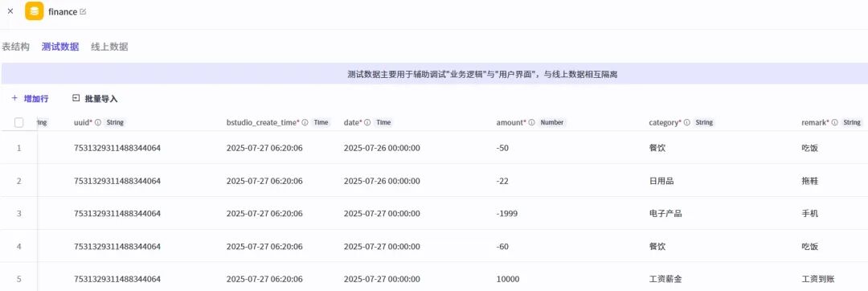Viewport: 868px width, 291px height.
Task: Click category 餐饮 in row 1
Action: click(x=657, y=148)
